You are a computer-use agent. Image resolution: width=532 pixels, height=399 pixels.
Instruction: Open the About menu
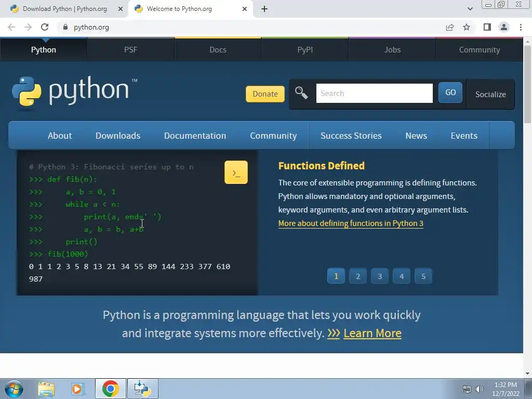pyautogui.click(x=60, y=136)
